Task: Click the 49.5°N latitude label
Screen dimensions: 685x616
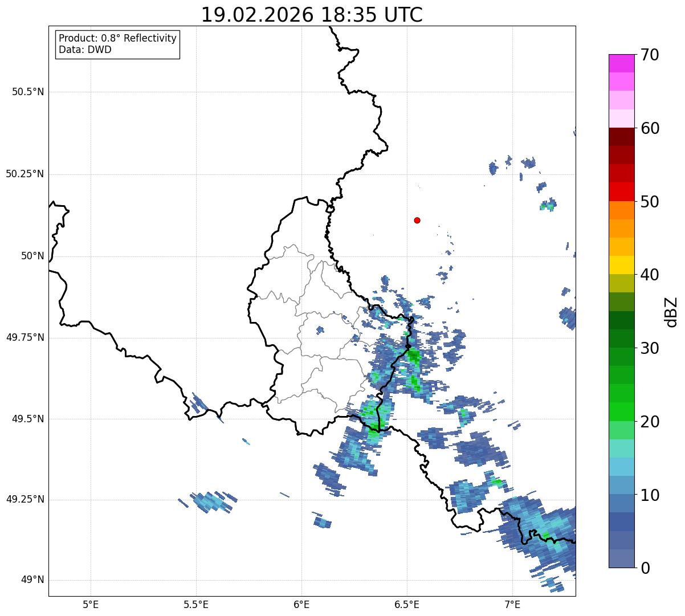Action: (28, 419)
